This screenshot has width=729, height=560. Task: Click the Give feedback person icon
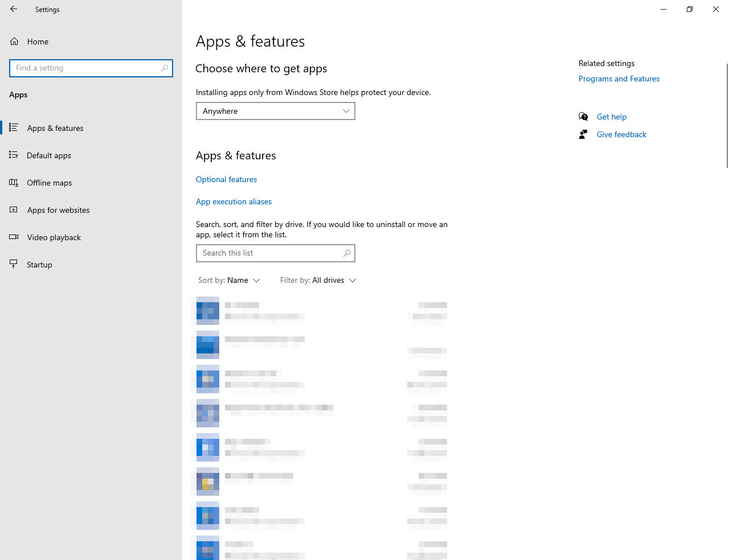pos(583,134)
